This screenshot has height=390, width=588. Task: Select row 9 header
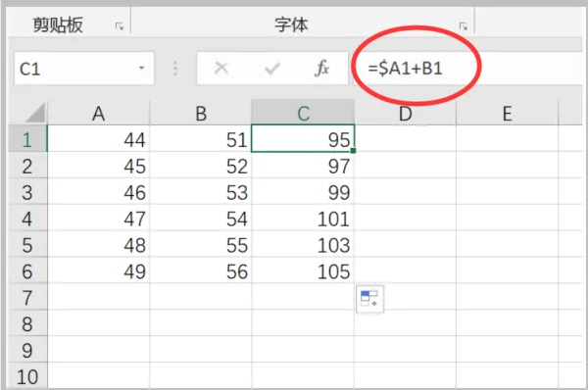(27, 349)
